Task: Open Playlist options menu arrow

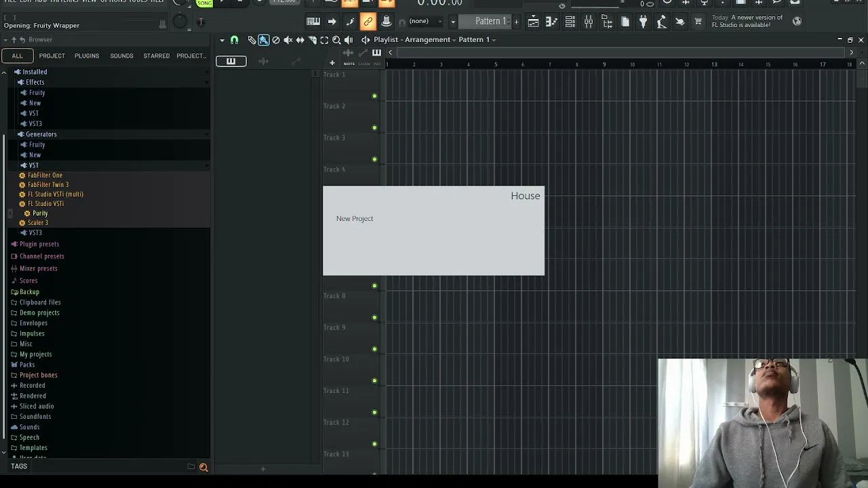Action: click(x=222, y=40)
